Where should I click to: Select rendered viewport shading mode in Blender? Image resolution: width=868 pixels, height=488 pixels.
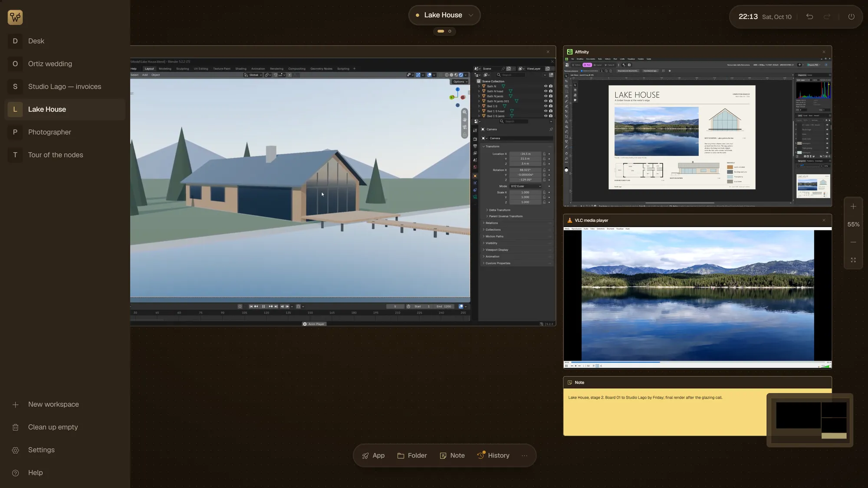tap(461, 75)
